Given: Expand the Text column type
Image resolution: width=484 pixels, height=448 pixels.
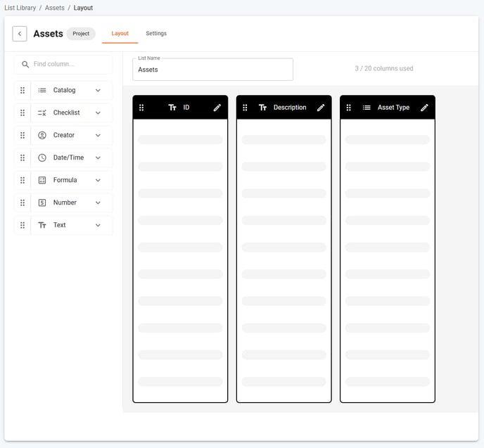Looking at the screenshot, I should [x=98, y=225].
